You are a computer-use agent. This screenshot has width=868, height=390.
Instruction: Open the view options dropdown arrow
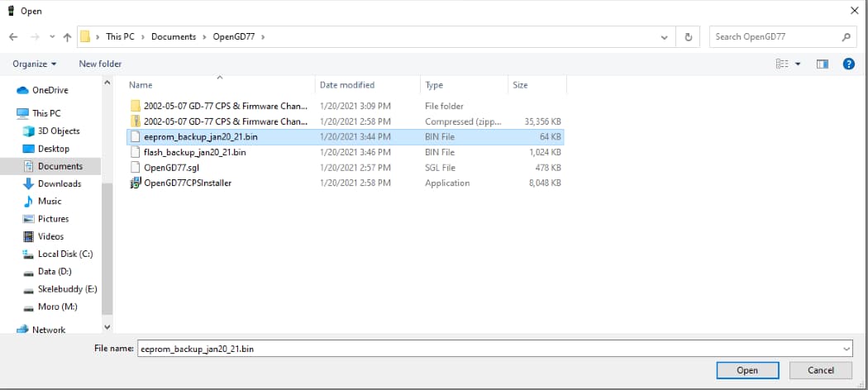(798, 64)
